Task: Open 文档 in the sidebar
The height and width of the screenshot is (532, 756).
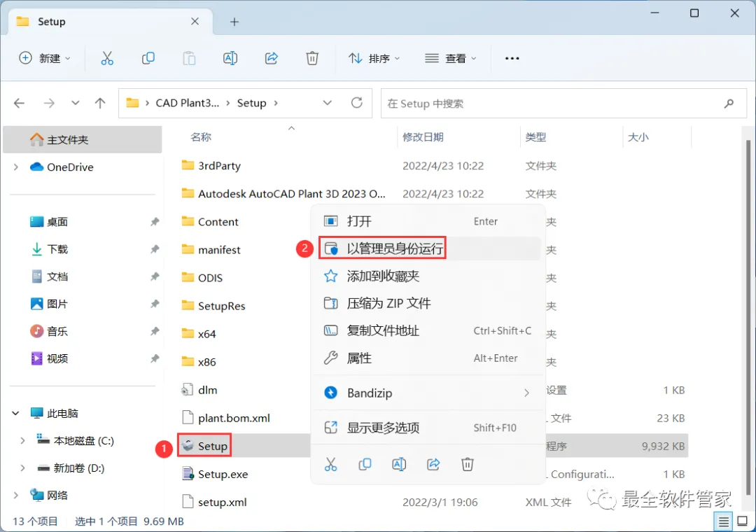Action: pyautogui.click(x=57, y=277)
